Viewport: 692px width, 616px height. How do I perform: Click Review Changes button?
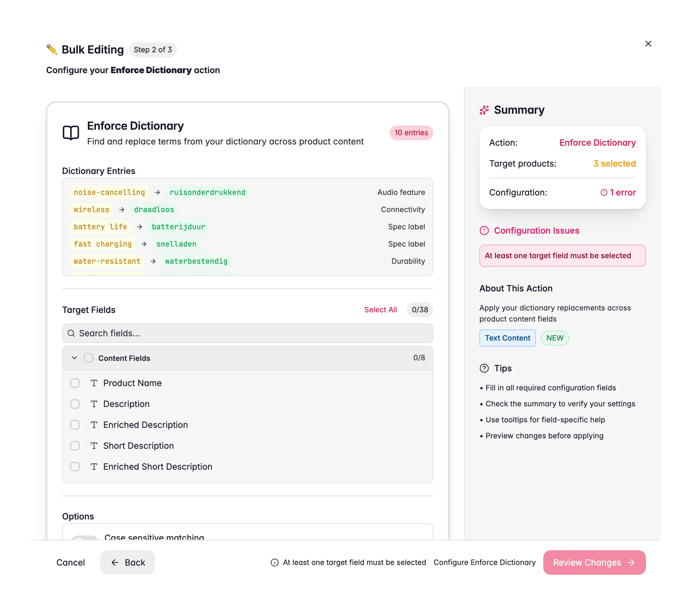coord(594,563)
